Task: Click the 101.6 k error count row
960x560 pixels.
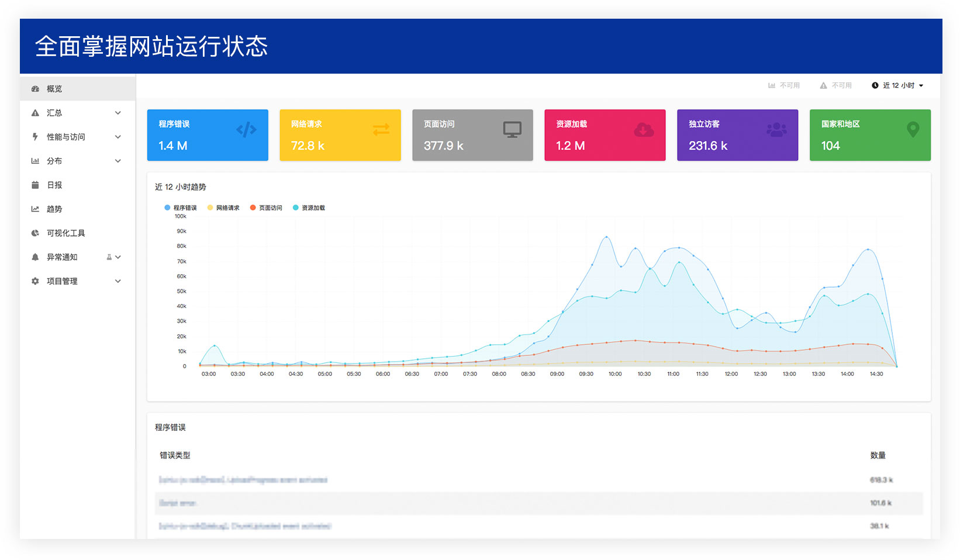Action: (x=538, y=503)
